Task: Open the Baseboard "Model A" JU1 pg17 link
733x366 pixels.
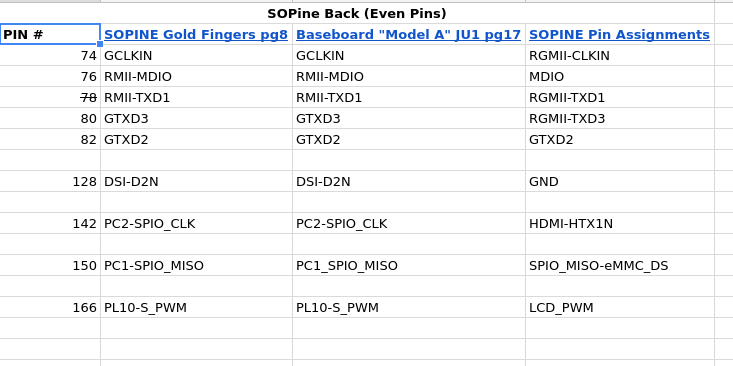Action: (x=408, y=35)
